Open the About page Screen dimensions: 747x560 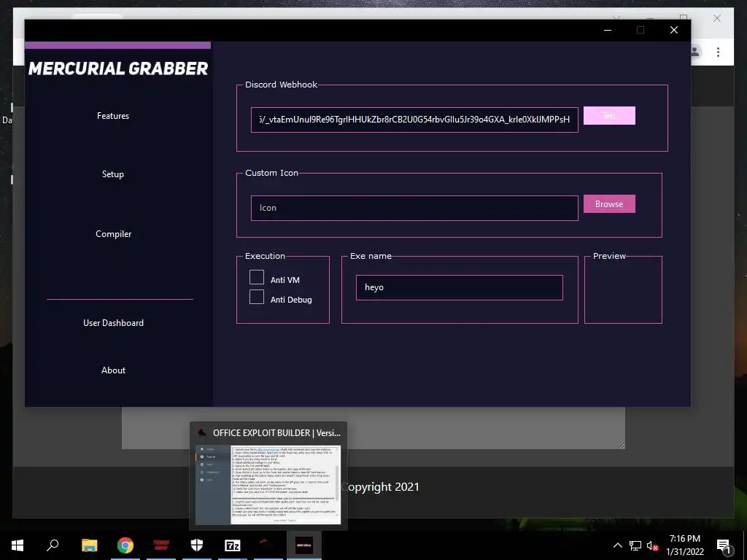click(x=113, y=370)
